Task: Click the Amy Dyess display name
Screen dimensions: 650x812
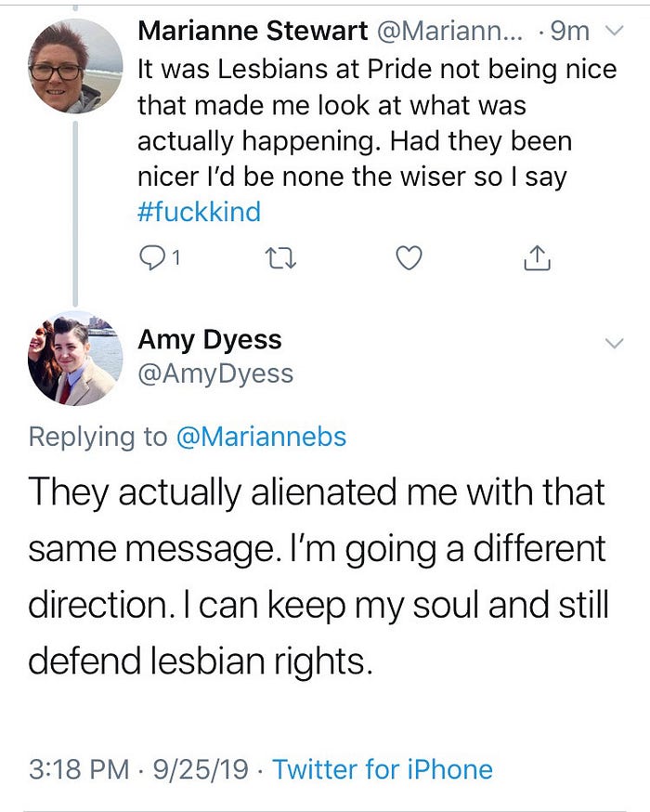Action: 209,339
